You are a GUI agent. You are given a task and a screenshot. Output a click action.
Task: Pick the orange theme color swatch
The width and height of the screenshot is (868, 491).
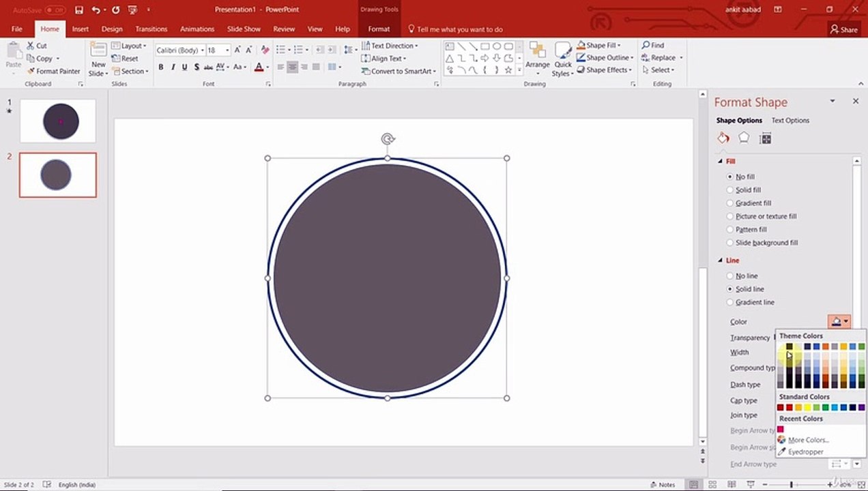[825, 346]
